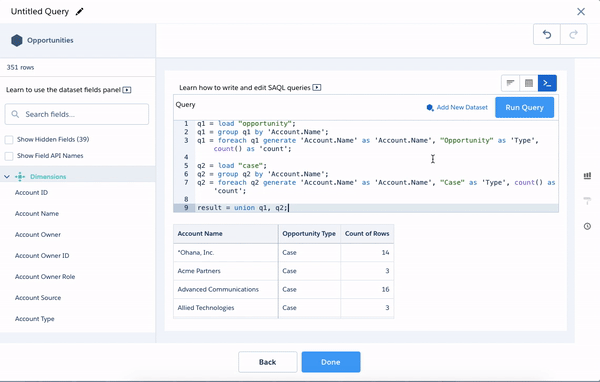Click count value 14 cell
Image resolution: width=600 pixels, height=382 pixels.
(x=367, y=253)
